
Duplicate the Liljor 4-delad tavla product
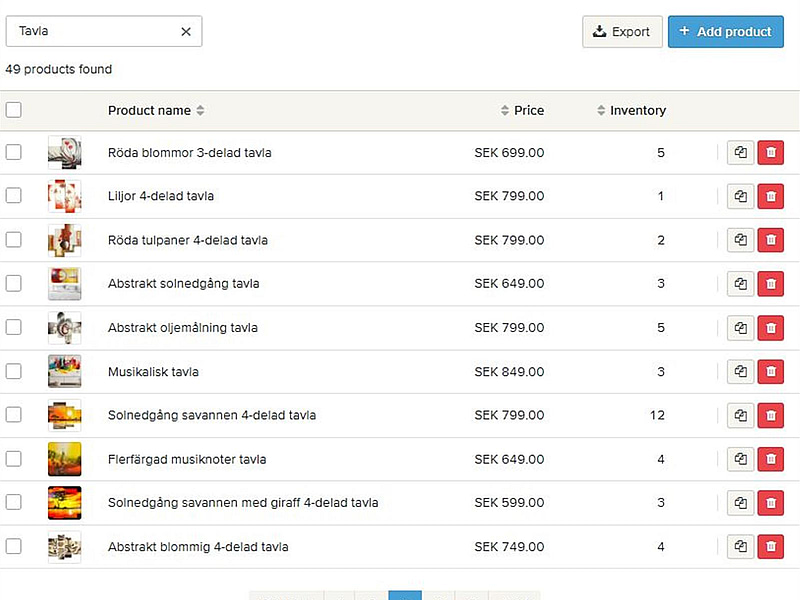740,196
